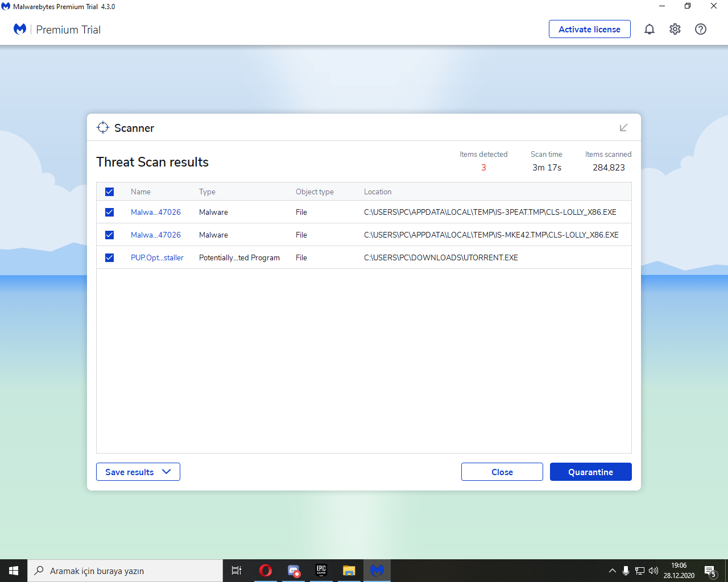
Task: Click the Malwarebytes taskbar icon
Action: point(377,571)
